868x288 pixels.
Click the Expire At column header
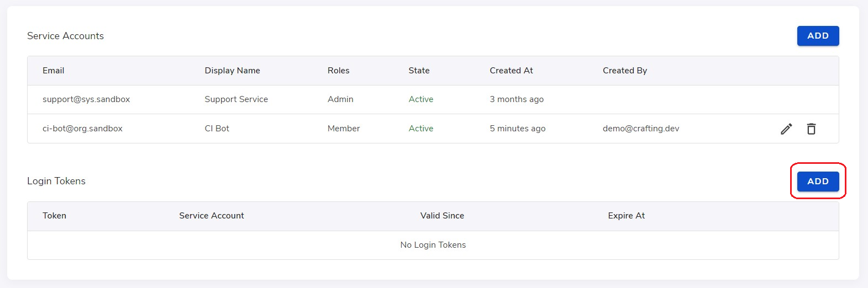point(627,216)
